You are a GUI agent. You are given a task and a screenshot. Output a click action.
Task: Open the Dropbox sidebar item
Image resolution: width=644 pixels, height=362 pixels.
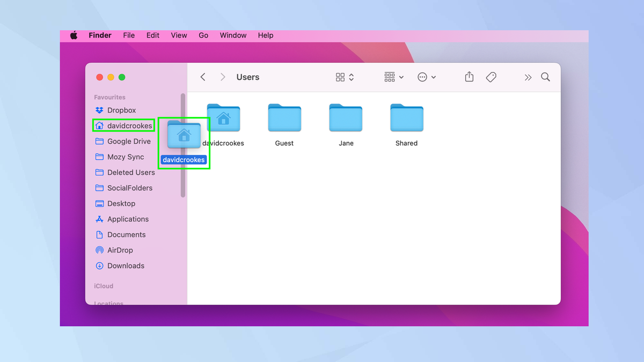120,110
